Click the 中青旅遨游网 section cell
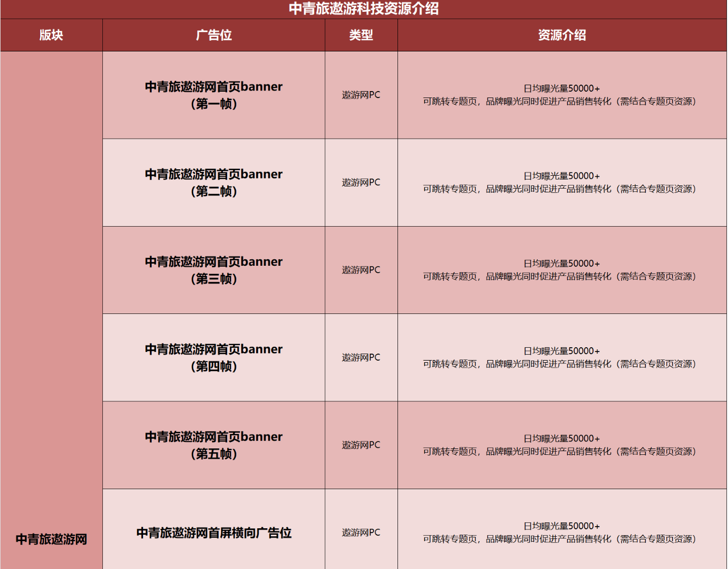728x569 pixels. 51,539
